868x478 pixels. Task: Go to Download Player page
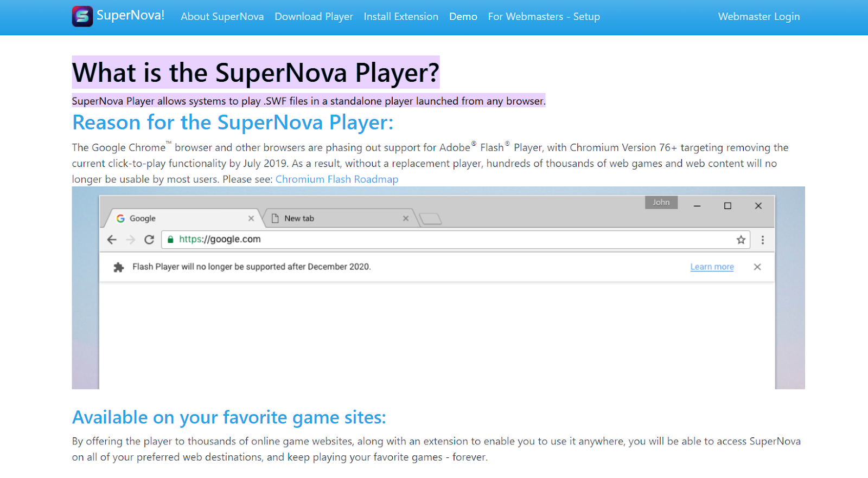[314, 17]
